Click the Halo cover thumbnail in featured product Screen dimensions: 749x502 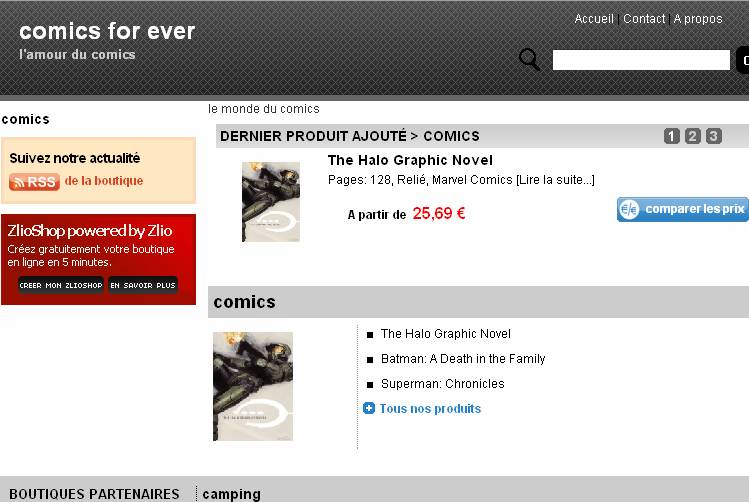click(271, 202)
